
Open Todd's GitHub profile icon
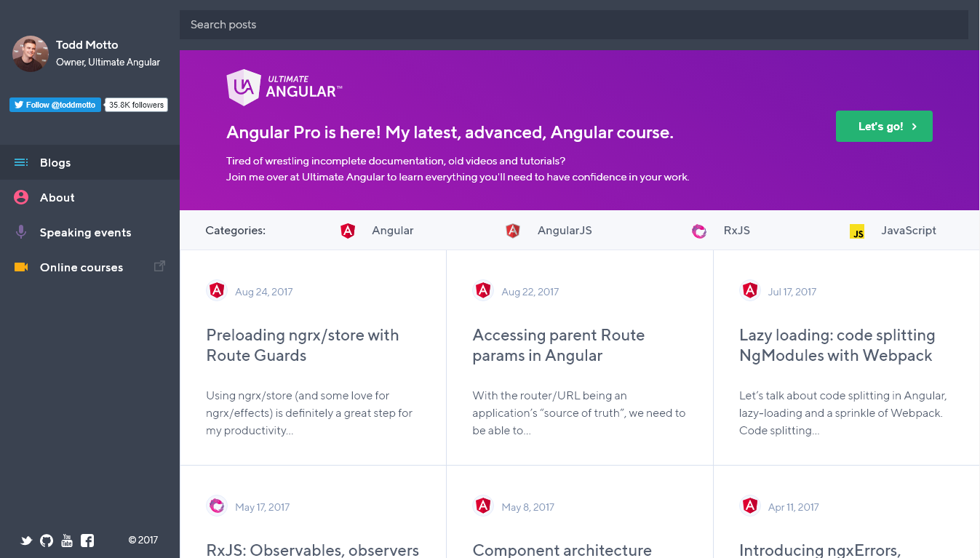tap(47, 541)
